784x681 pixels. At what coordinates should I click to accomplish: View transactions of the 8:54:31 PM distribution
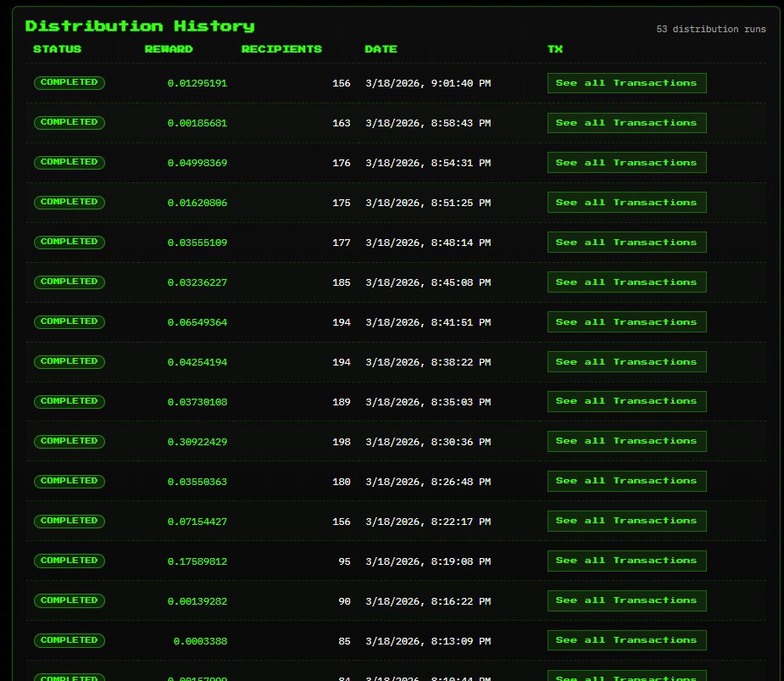626,163
